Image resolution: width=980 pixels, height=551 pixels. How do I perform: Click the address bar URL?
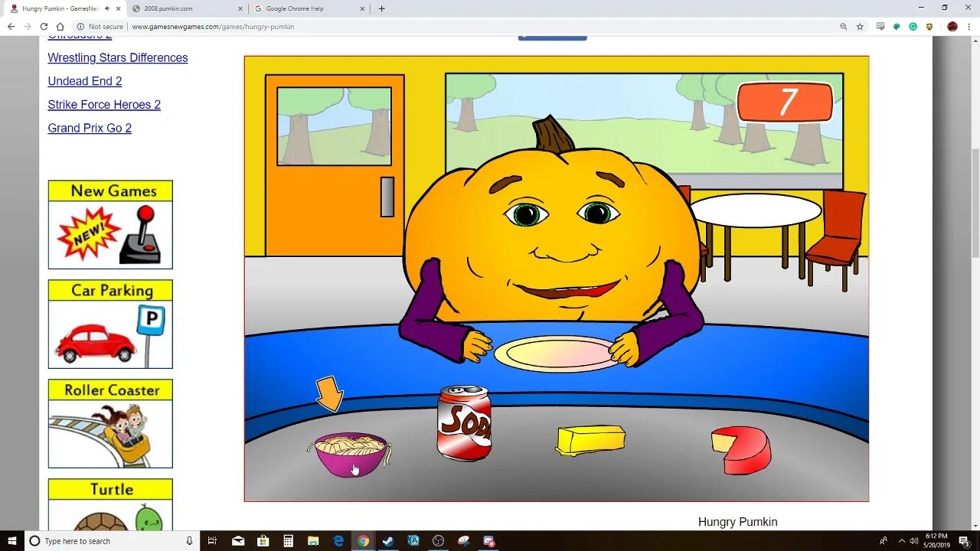click(213, 27)
